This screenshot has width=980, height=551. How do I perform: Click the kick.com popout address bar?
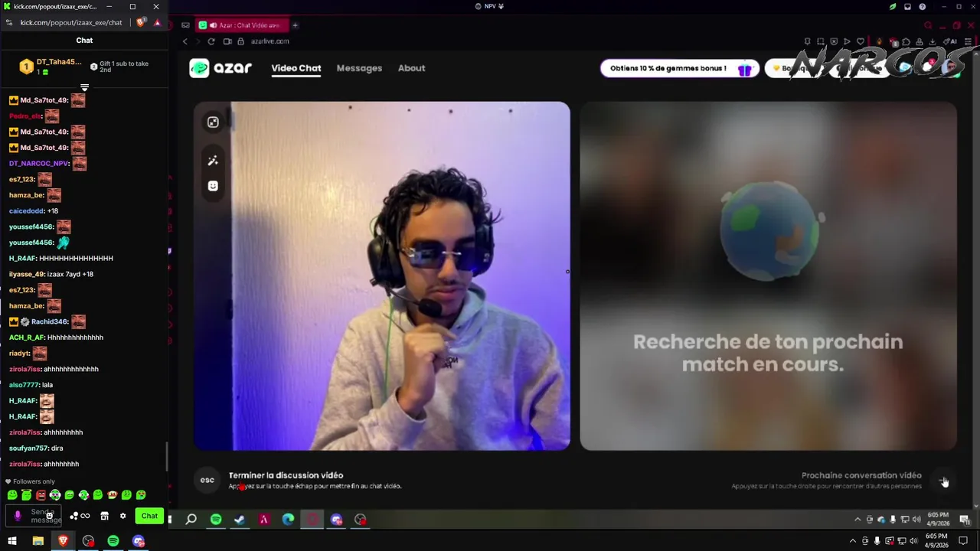70,22
